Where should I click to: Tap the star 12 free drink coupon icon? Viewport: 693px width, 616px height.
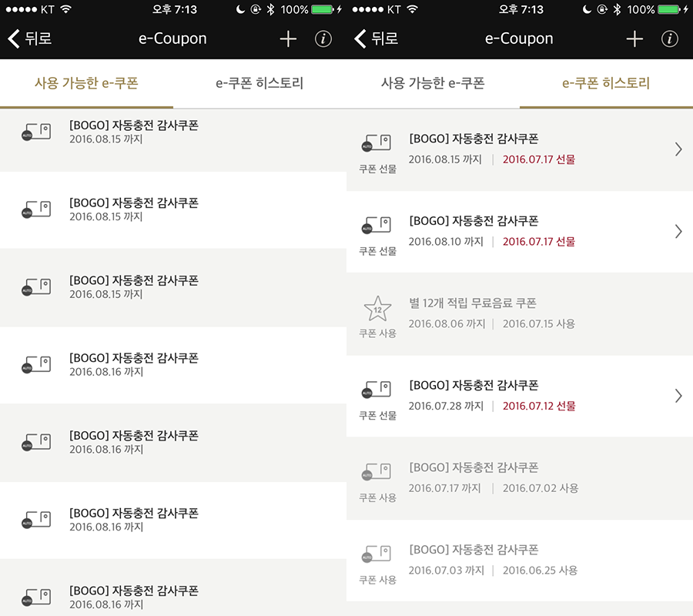377,309
